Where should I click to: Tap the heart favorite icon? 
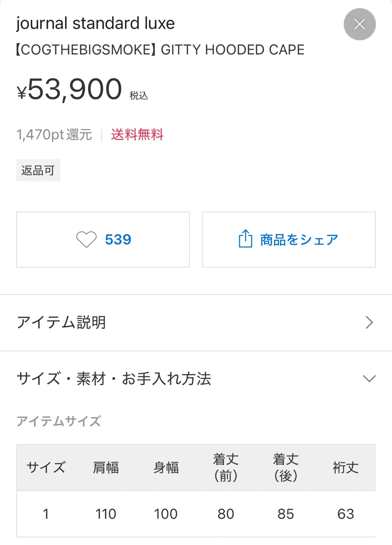pos(86,240)
